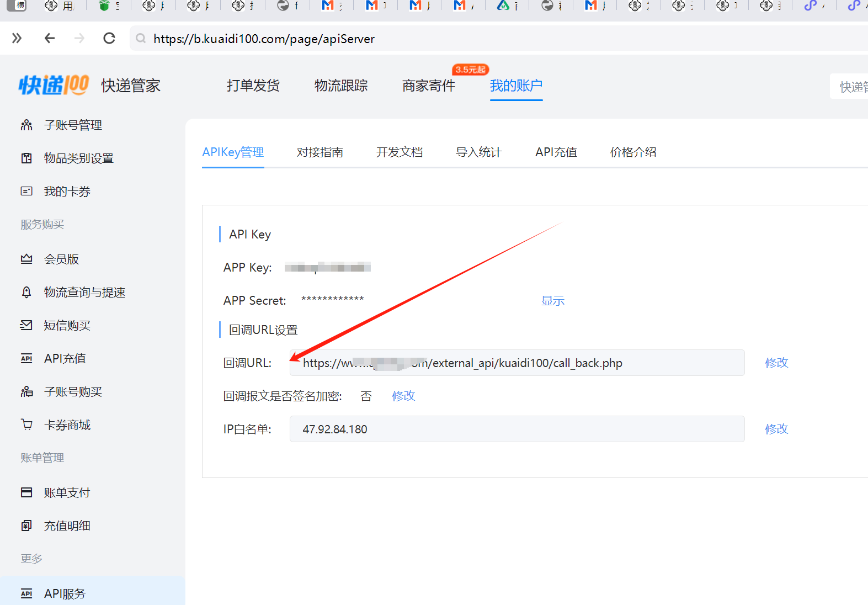Click the 卡券商城 cart icon

click(x=26, y=424)
